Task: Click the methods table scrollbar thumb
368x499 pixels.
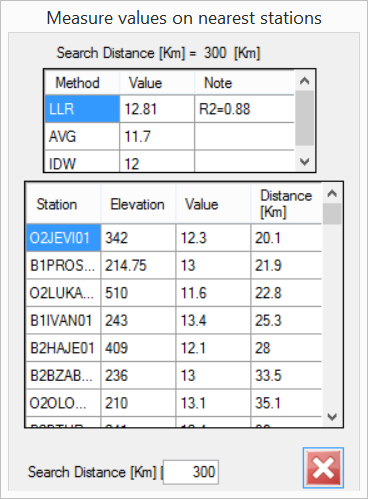Action: (305, 118)
